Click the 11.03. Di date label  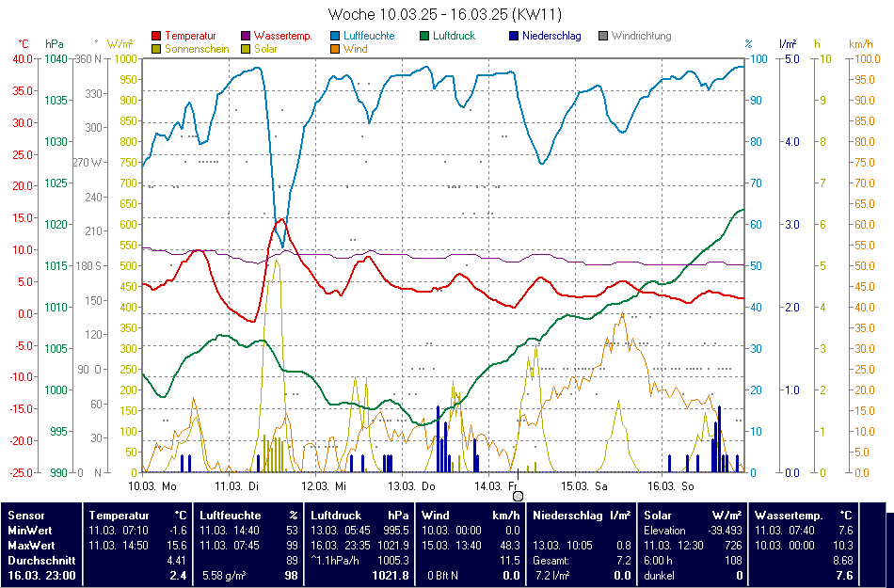pyautogui.click(x=236, y=486)
